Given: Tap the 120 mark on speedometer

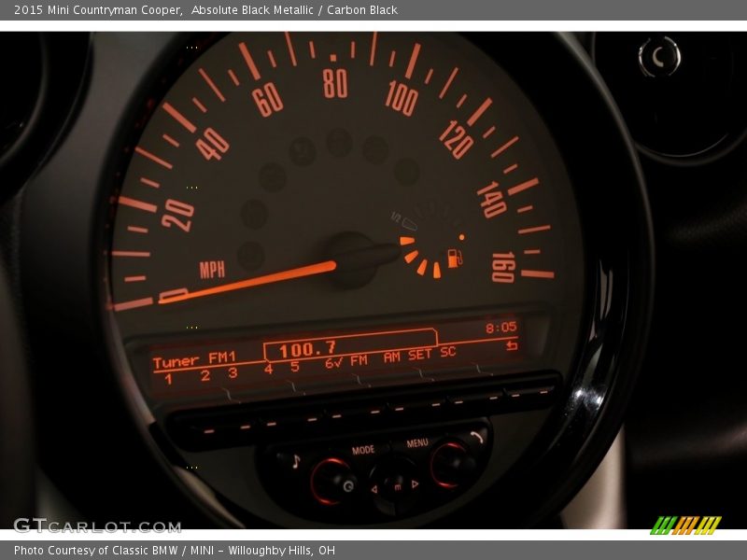Looking at the screenshot, I should tap(456, 139).
